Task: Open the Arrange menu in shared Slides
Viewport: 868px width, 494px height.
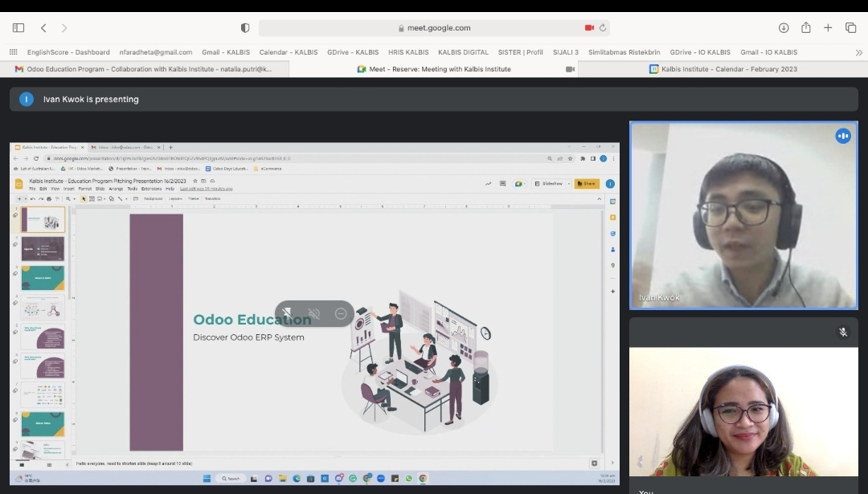Action: point(116,189)
